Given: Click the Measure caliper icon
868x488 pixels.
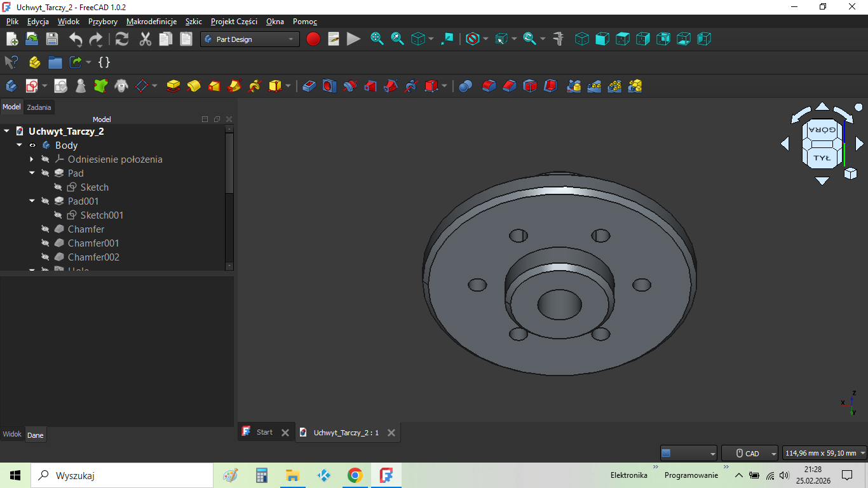Looking at the screenshot, I should click(x=559, y=39).
